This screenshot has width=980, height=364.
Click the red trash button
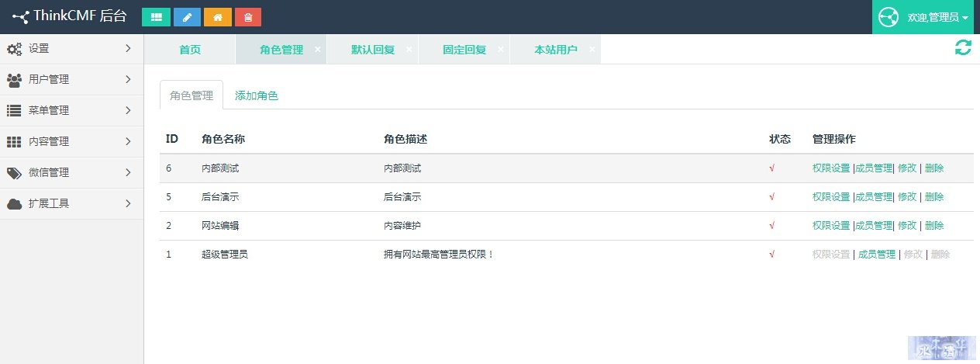[248, 17]
